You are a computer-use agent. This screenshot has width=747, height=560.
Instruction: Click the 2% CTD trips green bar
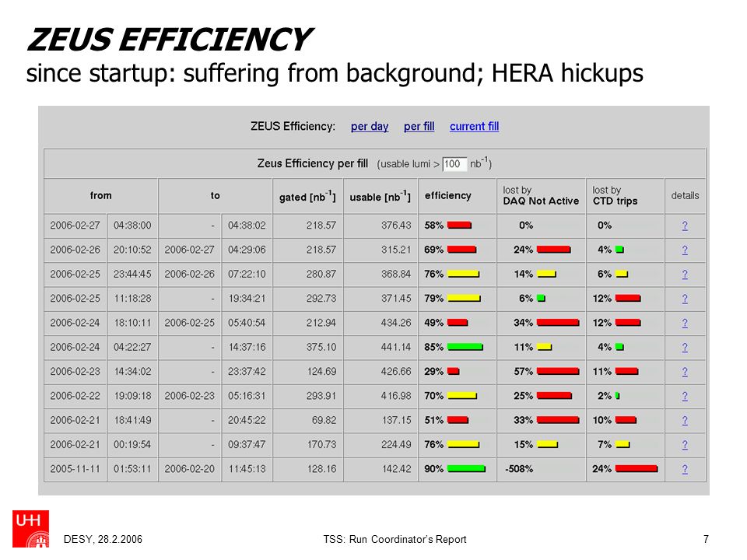(x=617, y=396)
